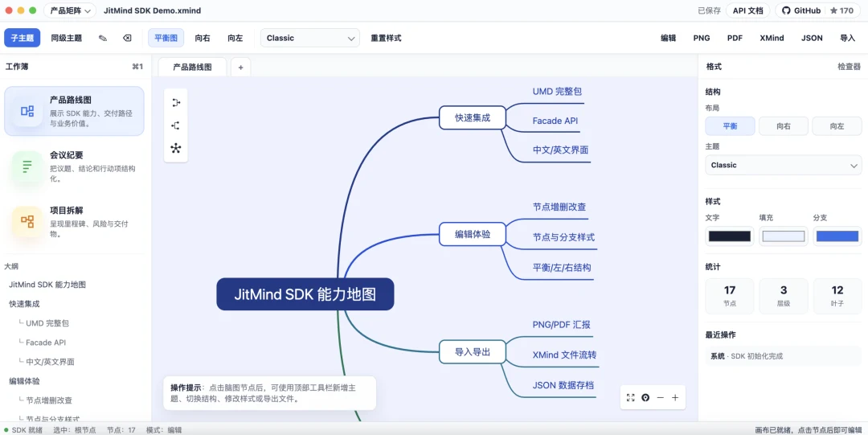868x435 pixels.
Task: Pick the light 填充 fill color swatch
Action: click(x=784, y=236)
